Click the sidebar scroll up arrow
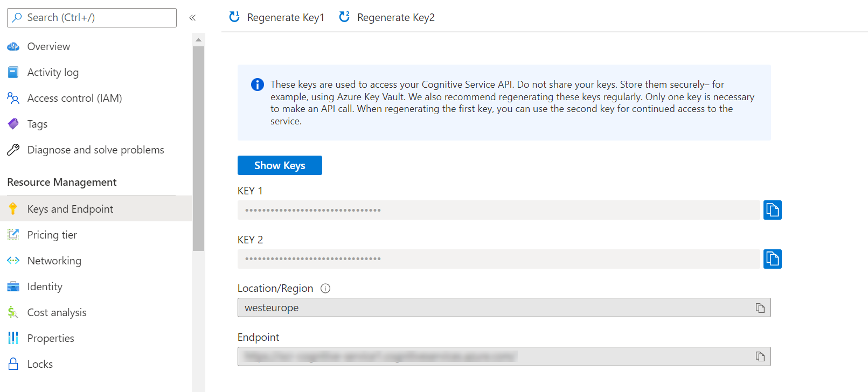868x392 pixels. pyautogui.click(x=198, y=40)
